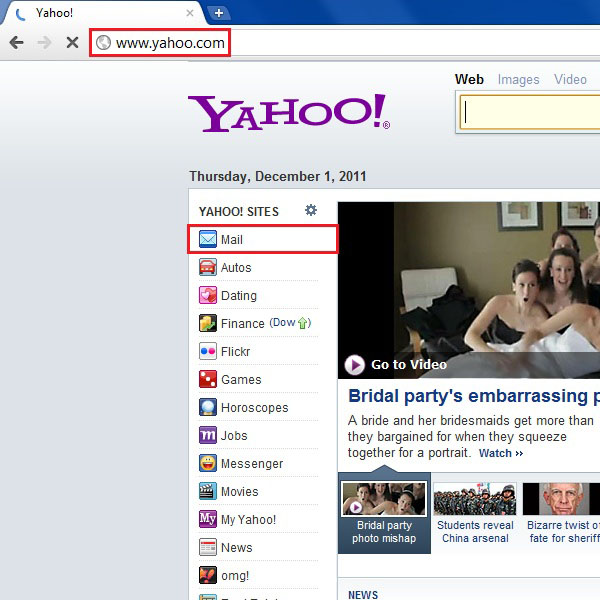Open the My Yahoo! link
Screen dimensions: 600x600
[x=248, y=520]
